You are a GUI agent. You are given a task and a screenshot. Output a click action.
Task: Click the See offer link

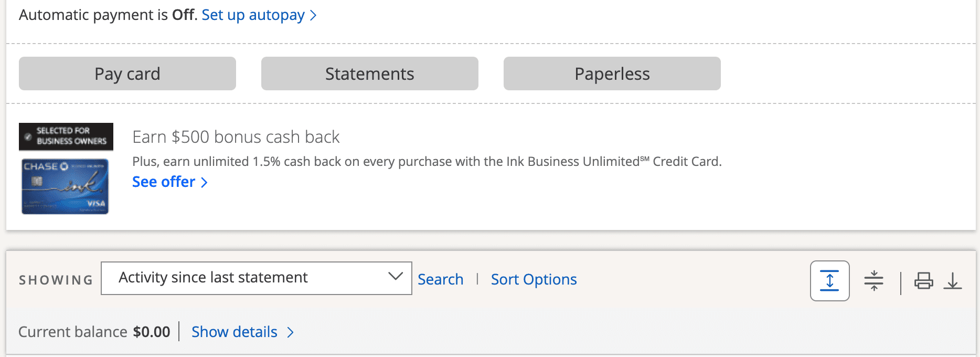[x=164, y=182]
